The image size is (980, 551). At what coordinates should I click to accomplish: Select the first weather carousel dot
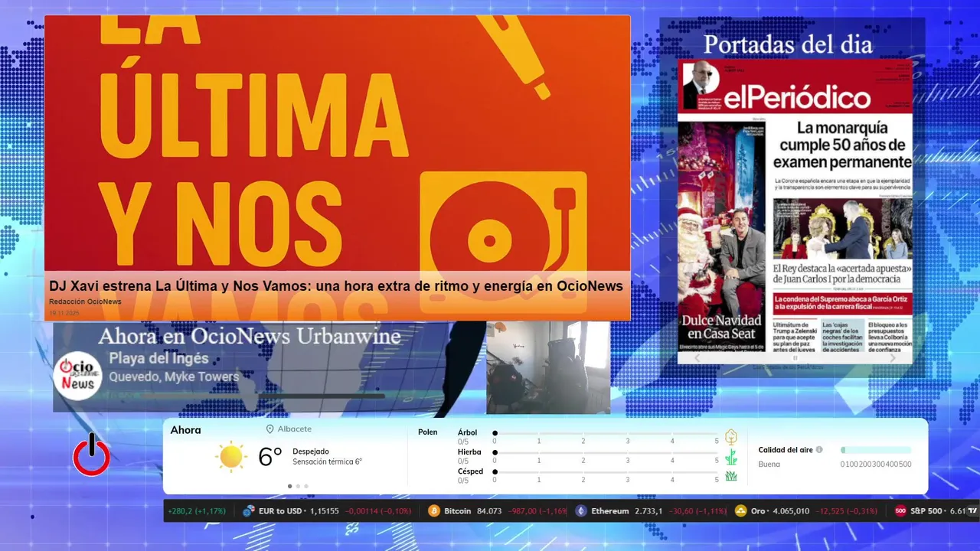[289, 486]
